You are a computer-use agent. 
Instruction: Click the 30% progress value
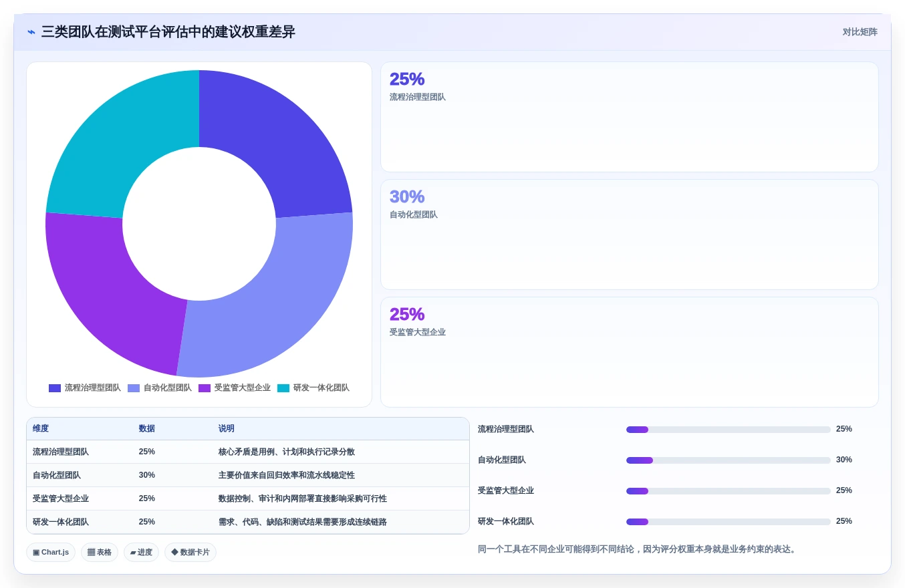tap(844, 460)
